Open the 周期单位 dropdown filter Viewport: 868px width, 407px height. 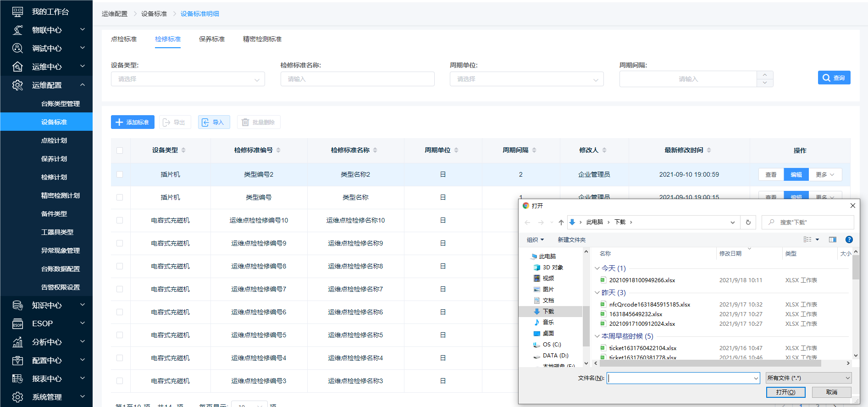point(526,79)
